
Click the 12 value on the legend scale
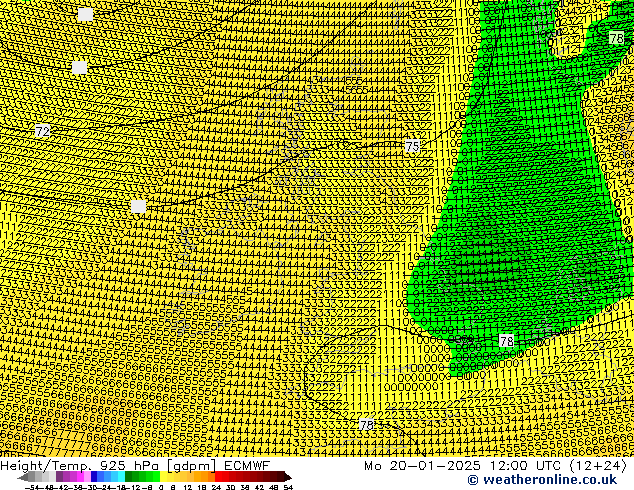(188, 487)
